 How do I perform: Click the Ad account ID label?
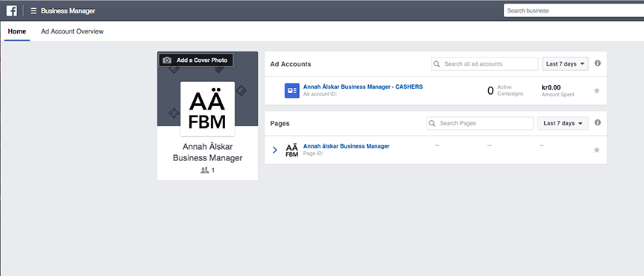coord(320,94)
